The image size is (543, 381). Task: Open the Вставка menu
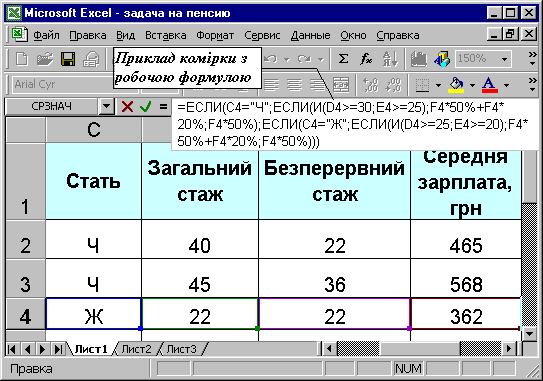(x=166, y=35)
